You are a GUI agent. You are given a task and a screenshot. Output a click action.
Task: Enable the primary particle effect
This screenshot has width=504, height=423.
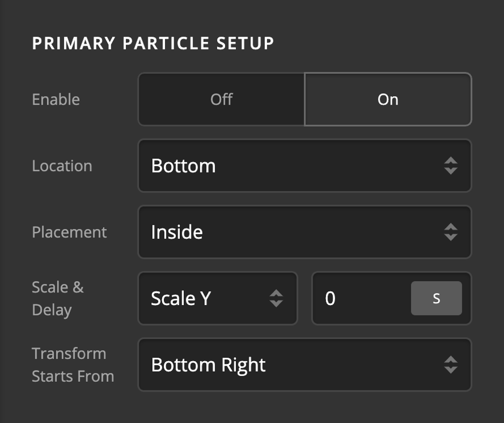coord(388,99)
